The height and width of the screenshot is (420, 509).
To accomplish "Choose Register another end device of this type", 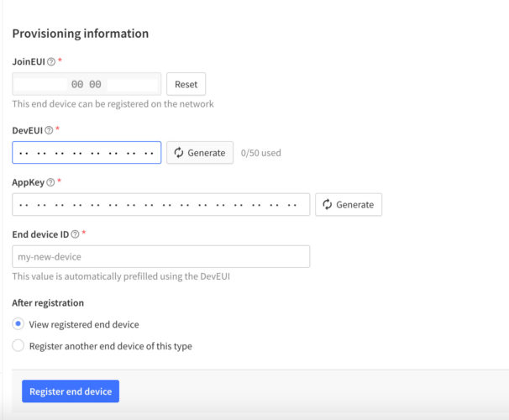I will click(18, 345).
